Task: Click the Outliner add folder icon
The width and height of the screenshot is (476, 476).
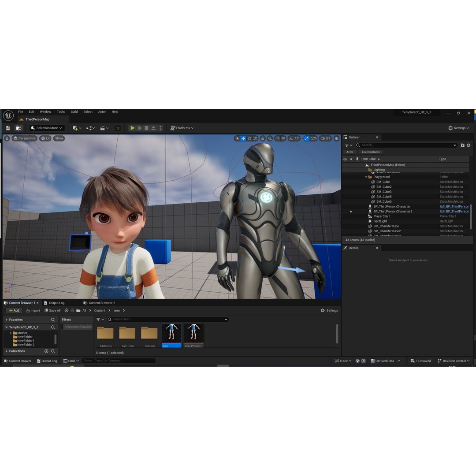Action: click(x=463, y=145)
